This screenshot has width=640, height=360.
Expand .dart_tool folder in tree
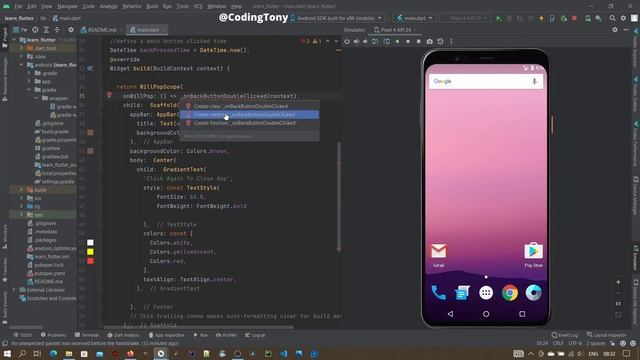(22, 48)
